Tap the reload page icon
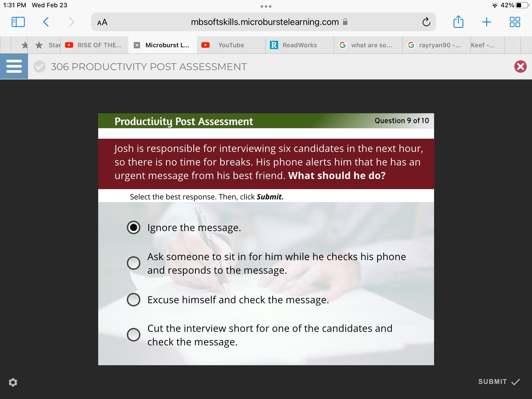The width and height of the screenshot is (532, 399). [x=426, y=22]
